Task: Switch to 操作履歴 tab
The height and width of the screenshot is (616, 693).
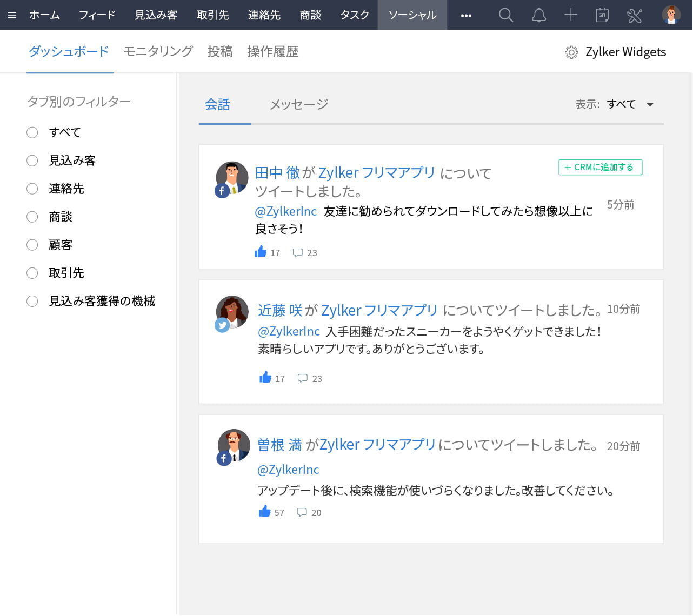Action: tap(273, 52)
